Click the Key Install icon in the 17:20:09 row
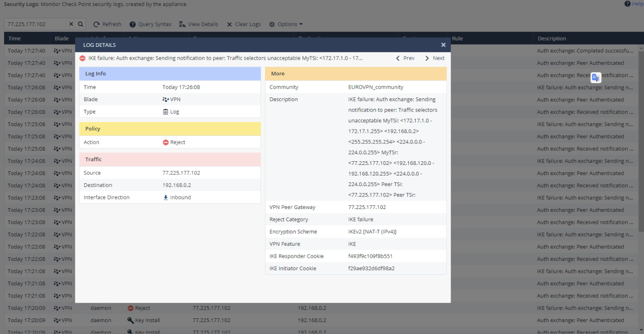Screen dimensions: 644x334 (130, 320)
